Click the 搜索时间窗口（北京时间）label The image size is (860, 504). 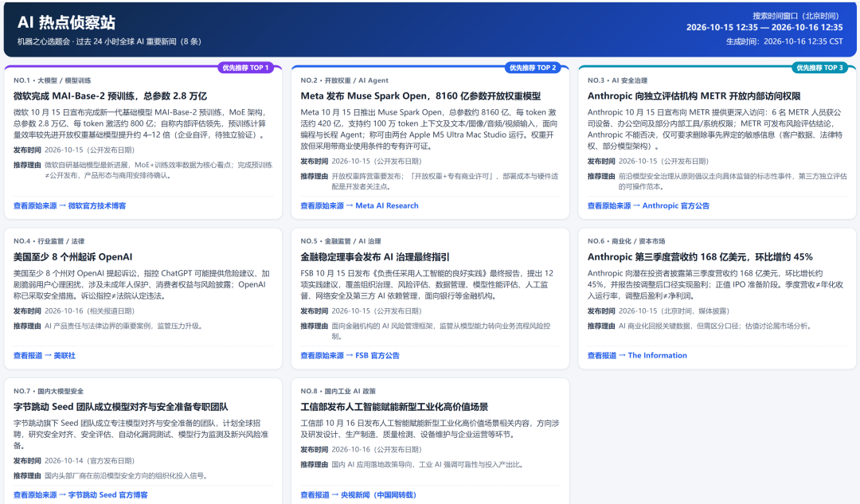(x=795, y=16)
